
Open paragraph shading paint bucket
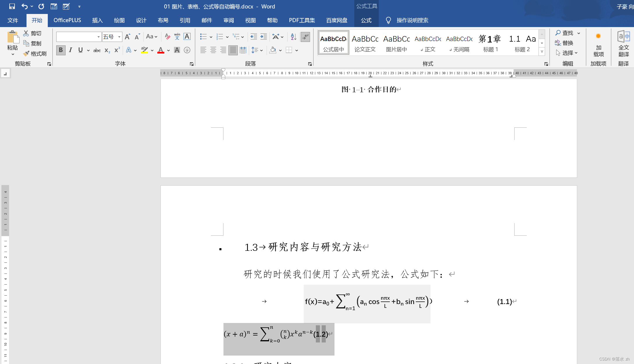pyautogui.click(x=273, y=50)
